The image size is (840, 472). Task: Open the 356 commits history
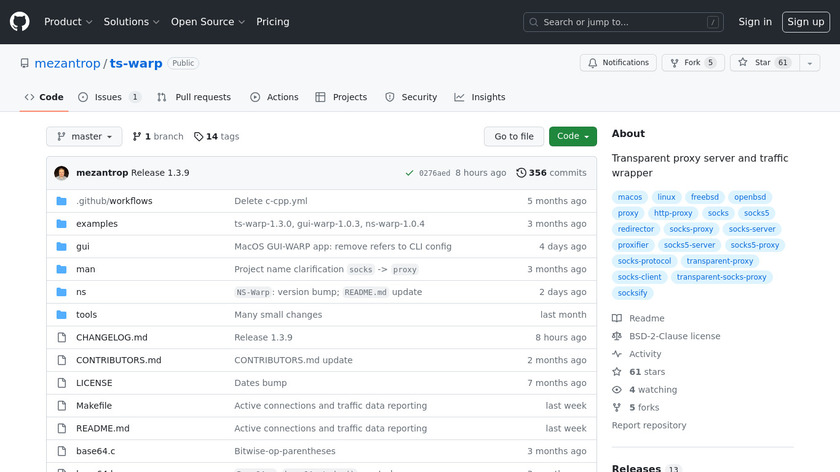pyautogui.click(x=551, y=173)
